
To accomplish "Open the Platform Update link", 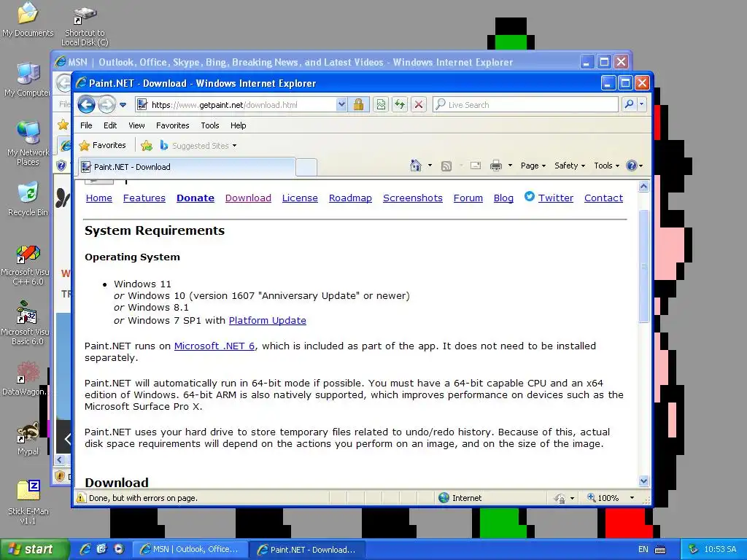I will tap(267, 321).
